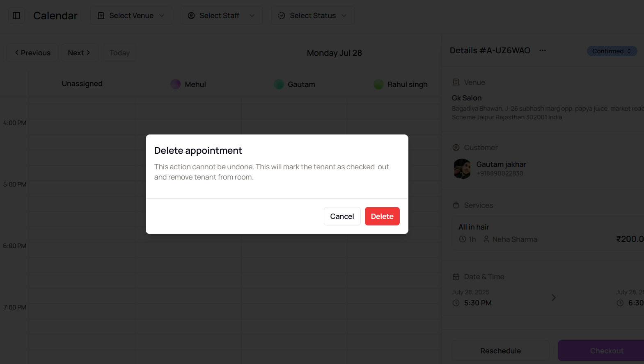Click the arrow between start and end time
The width and height of the screenshot is (644, 364).
553,298
